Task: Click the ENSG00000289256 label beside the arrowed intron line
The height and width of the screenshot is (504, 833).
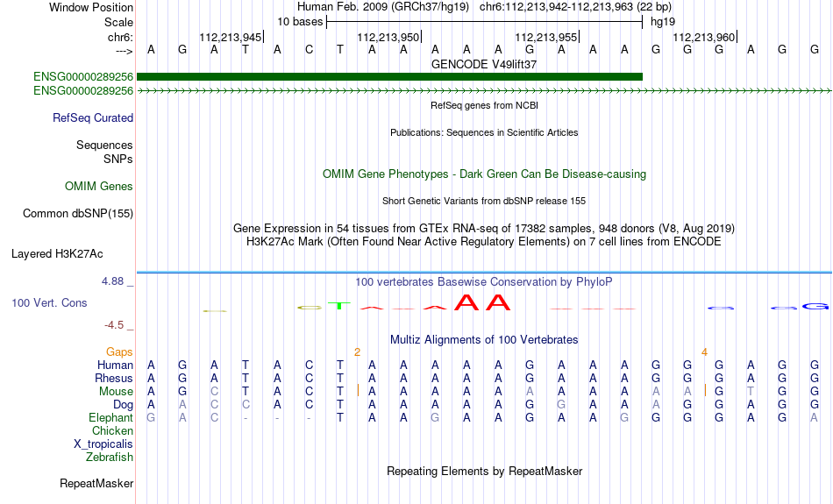Action: point(83,91)
